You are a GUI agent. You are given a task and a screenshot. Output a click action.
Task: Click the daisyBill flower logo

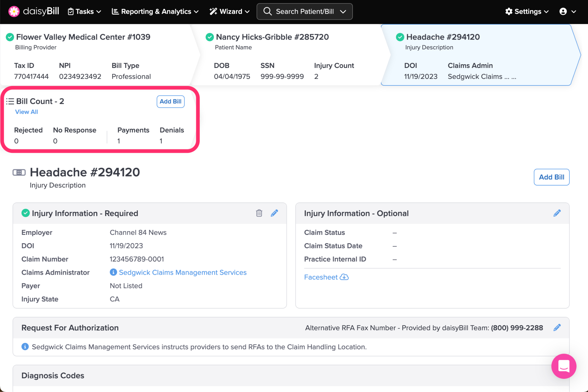click(14, 11)
